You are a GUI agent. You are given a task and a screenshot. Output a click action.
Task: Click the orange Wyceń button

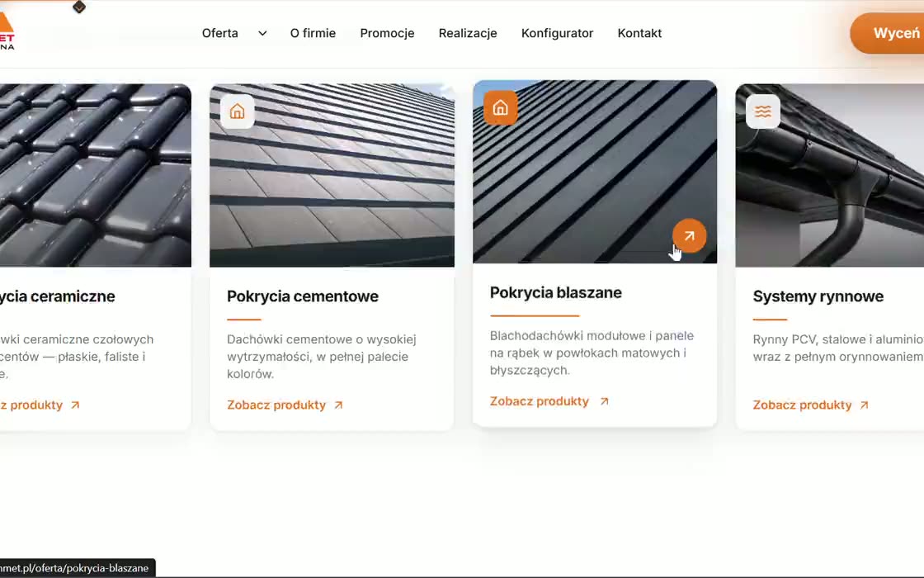pos(888,33)
